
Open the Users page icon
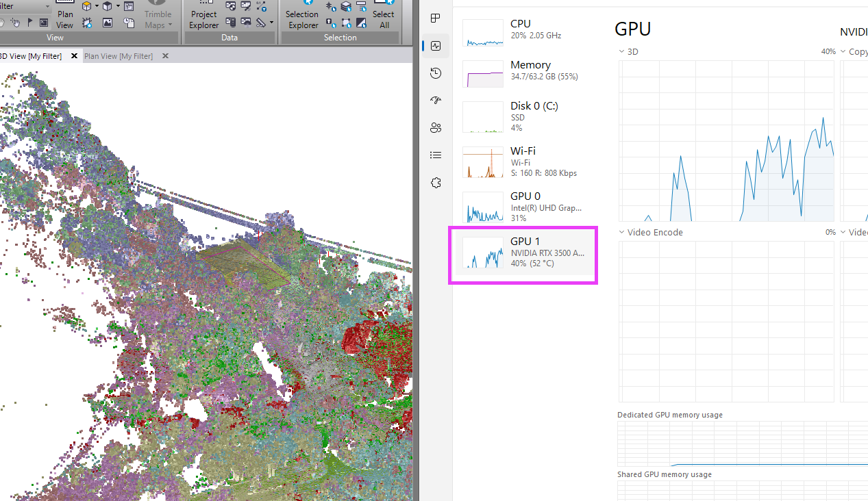coord(436,128)
